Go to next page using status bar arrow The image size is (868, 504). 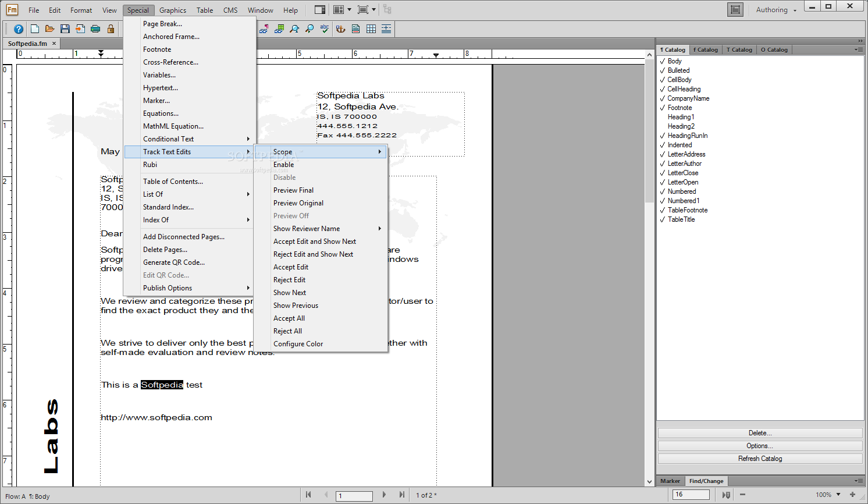(384, 495)
